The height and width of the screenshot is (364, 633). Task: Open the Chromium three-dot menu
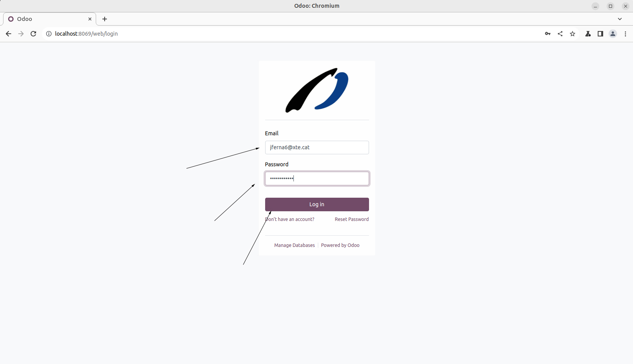click(x=625, y=34)
